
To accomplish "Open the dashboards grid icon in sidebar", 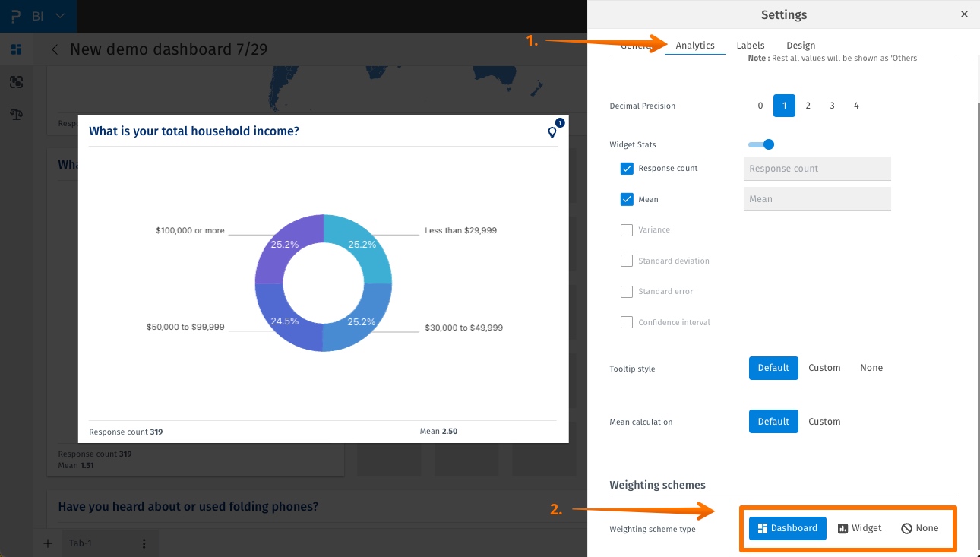I will 16,49.
